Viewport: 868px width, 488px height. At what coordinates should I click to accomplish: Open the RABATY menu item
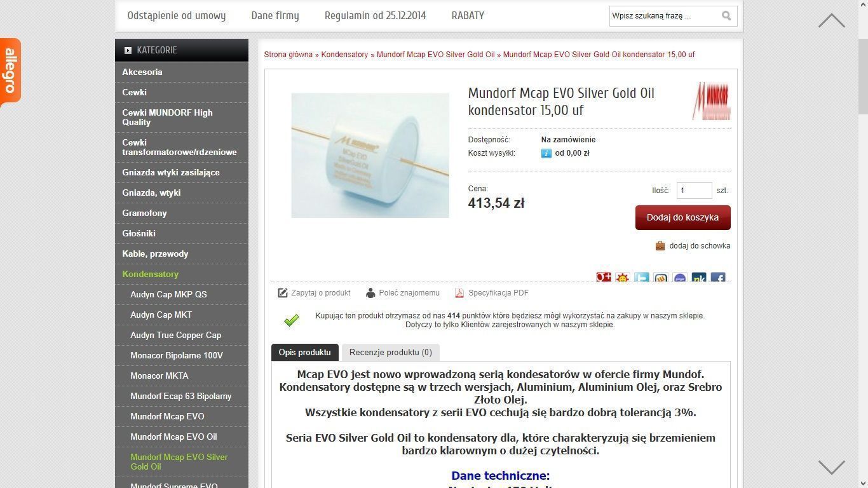tap(468, 16)
